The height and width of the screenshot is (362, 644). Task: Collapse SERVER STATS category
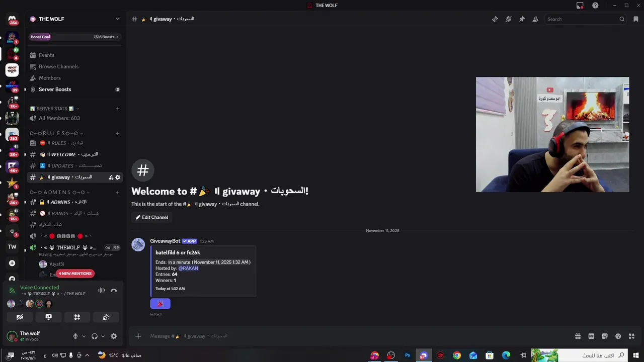(54, 109)
